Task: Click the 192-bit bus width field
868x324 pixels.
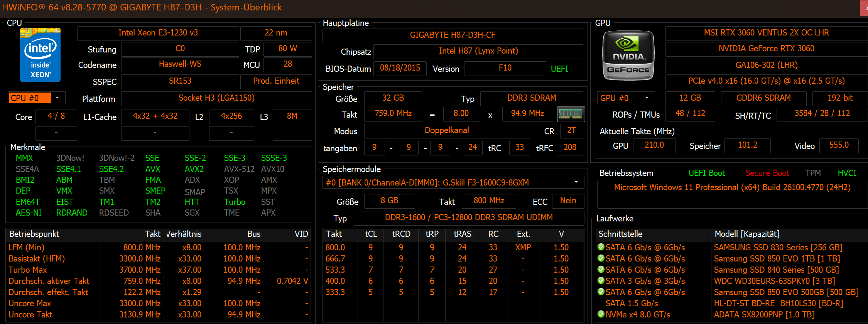Action: click(x=840, y=98)
